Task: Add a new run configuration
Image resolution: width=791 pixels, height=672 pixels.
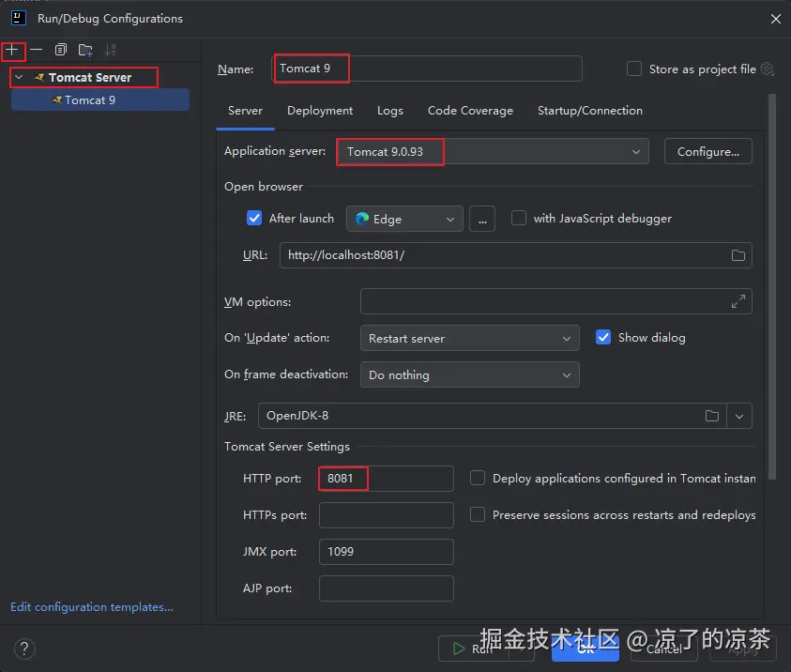Action: pos(12,50)
